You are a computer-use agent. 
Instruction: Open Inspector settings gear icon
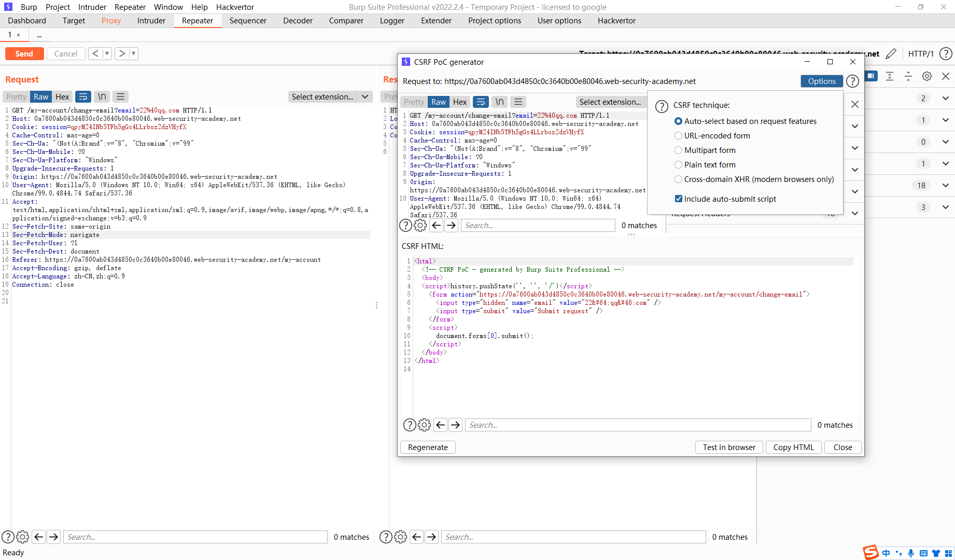click(927, 76)
